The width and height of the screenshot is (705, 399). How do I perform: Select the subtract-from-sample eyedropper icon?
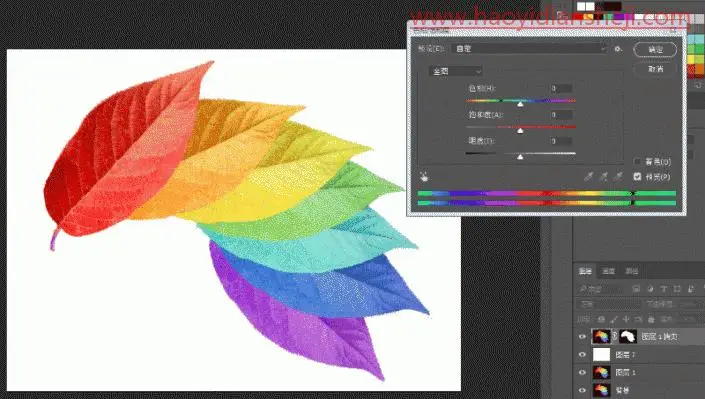619,177
